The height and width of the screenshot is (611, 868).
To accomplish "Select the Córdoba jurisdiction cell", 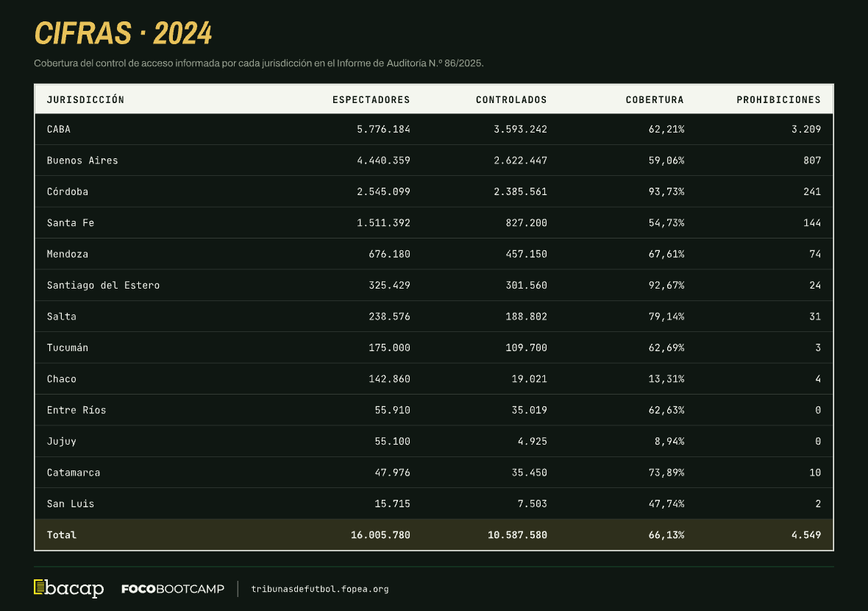I will pyautogui.click(x=68, y=191).
